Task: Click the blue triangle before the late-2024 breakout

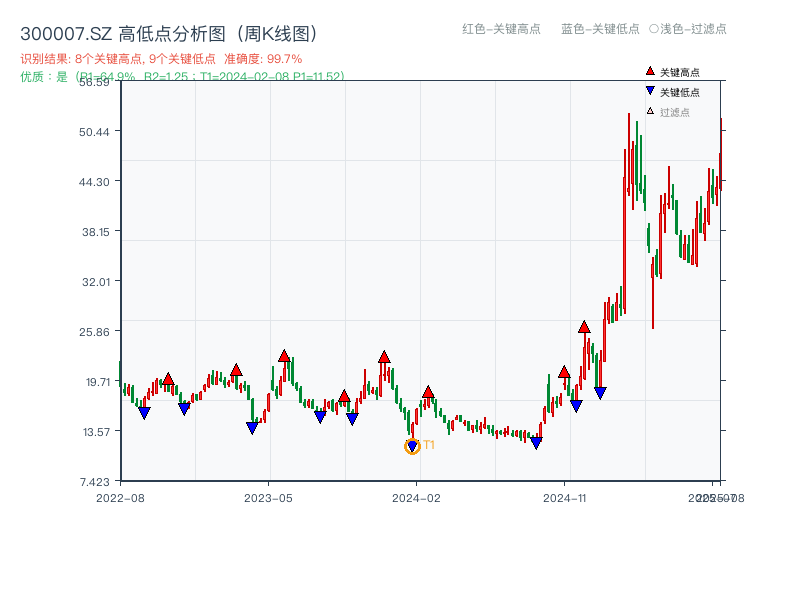Action: click(600, 390)
